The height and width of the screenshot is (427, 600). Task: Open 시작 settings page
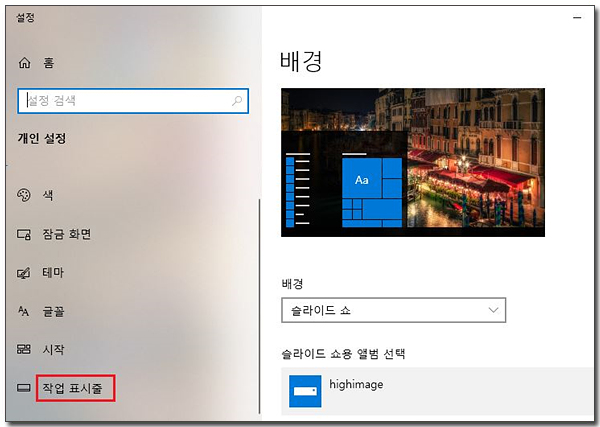(x=53, y=349)
